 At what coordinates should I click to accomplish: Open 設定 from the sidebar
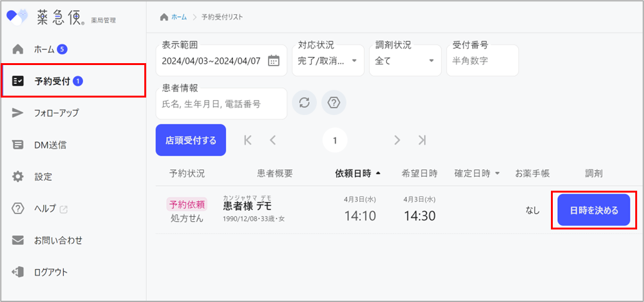(43, 176)
